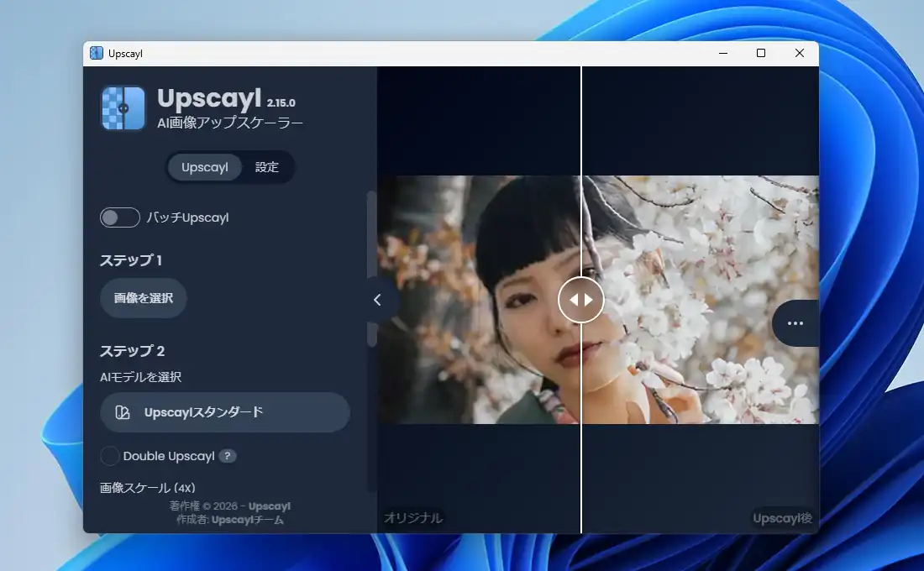Click the before/after comparison slider handle
Viewport: 924px width, 571px height.
click(581, 300)
